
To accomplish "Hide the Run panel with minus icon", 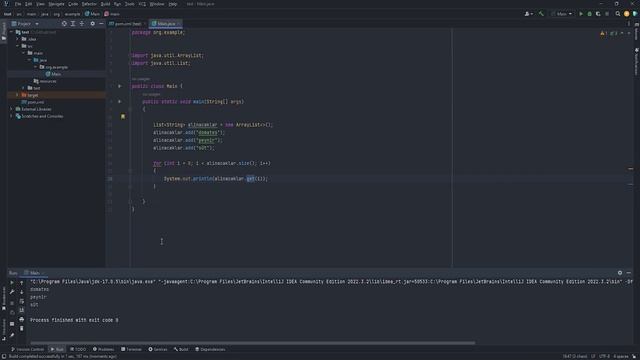I will click(629, 273).
